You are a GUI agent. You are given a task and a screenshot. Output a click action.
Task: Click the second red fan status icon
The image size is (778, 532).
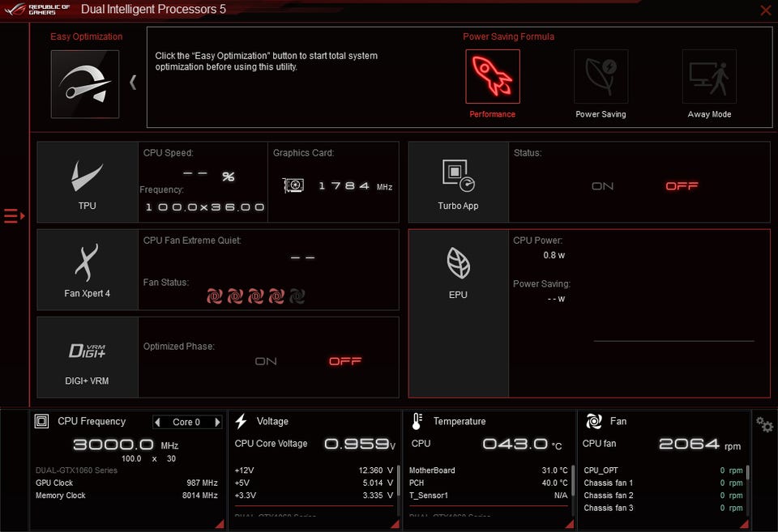(235, 296)
